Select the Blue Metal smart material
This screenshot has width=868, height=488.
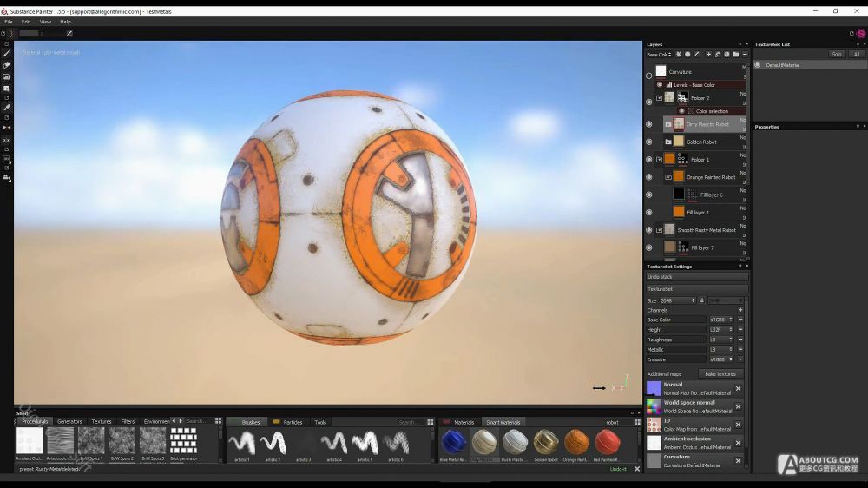453,443
